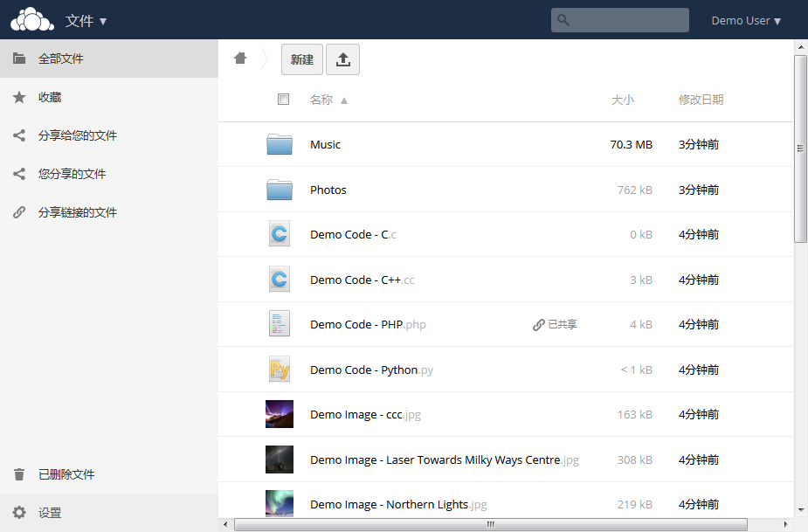Toggle the select-all files checkbox
The height and width of the screenshot is (532, 808).
point(283,100)
